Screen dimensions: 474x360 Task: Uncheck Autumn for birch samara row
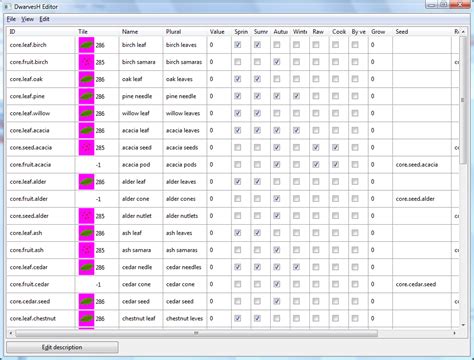click(x=277, y=62)
